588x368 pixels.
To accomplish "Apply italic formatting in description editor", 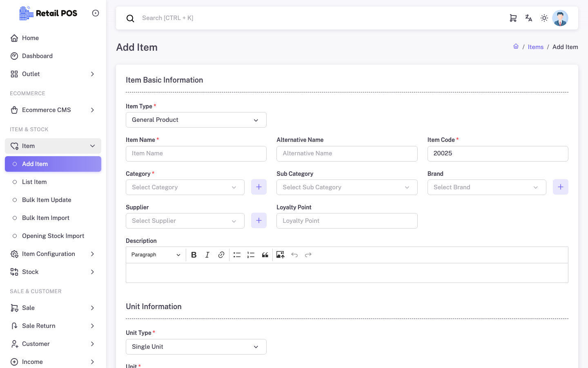I will (x=207, y=255).
